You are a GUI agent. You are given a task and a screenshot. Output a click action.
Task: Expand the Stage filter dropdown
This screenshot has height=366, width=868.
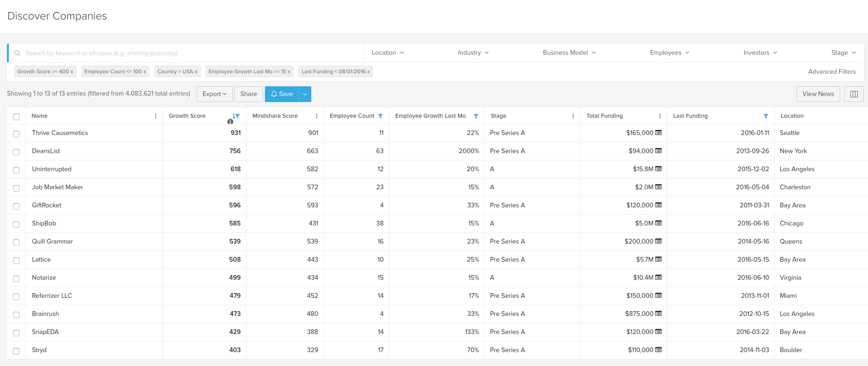pos(843,53)
